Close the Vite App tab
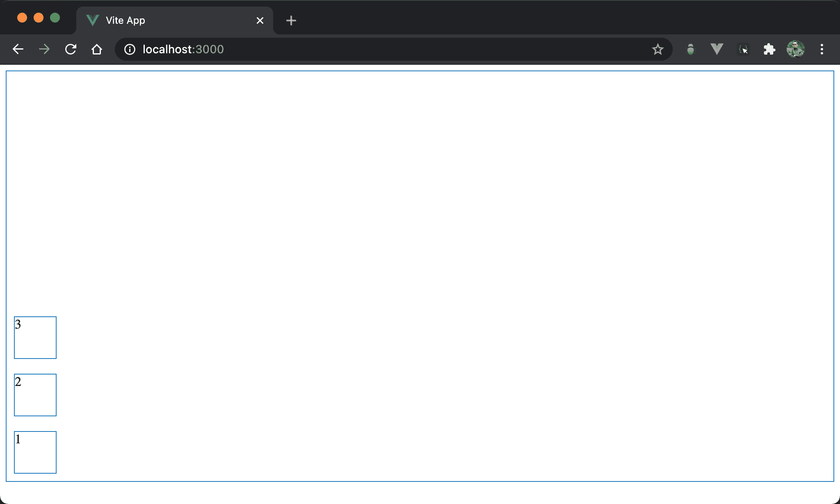This screenshot has height=504, width=840. [260, 20]
